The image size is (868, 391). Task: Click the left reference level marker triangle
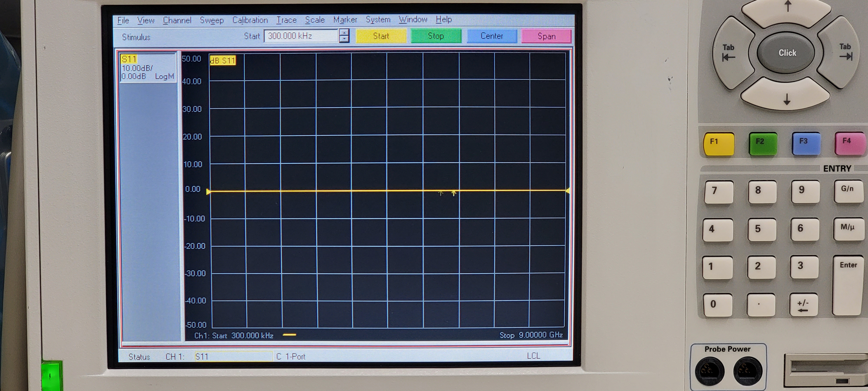tap(208, 192)
